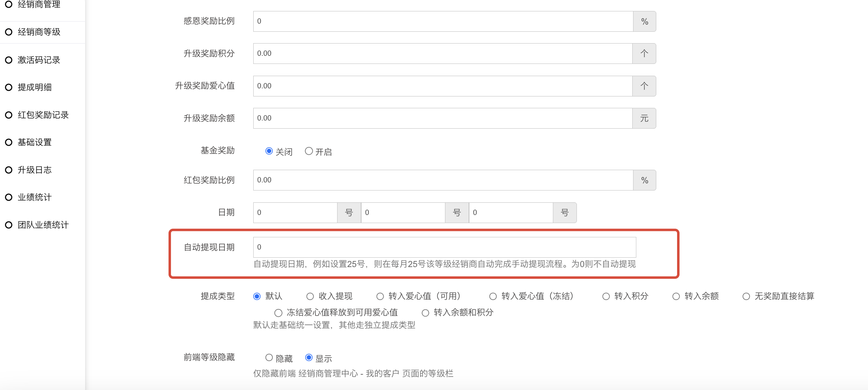Choose 转入爱心值（可用）option
This screenshot has width=868, height=390.
tap(380, 296)
